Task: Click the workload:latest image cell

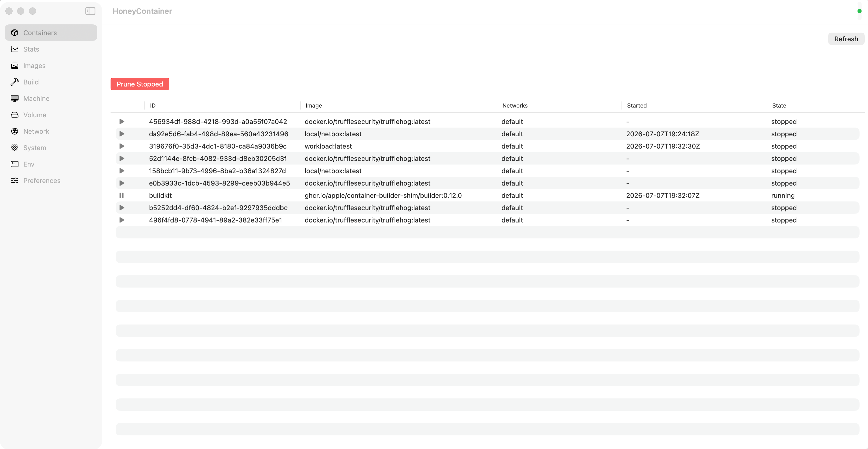Action: [328, 146]
